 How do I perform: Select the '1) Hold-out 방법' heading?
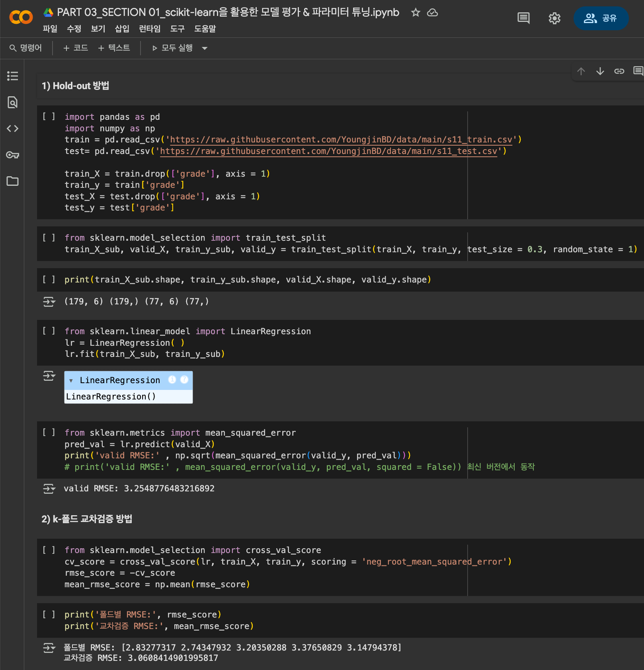point(75,86)
